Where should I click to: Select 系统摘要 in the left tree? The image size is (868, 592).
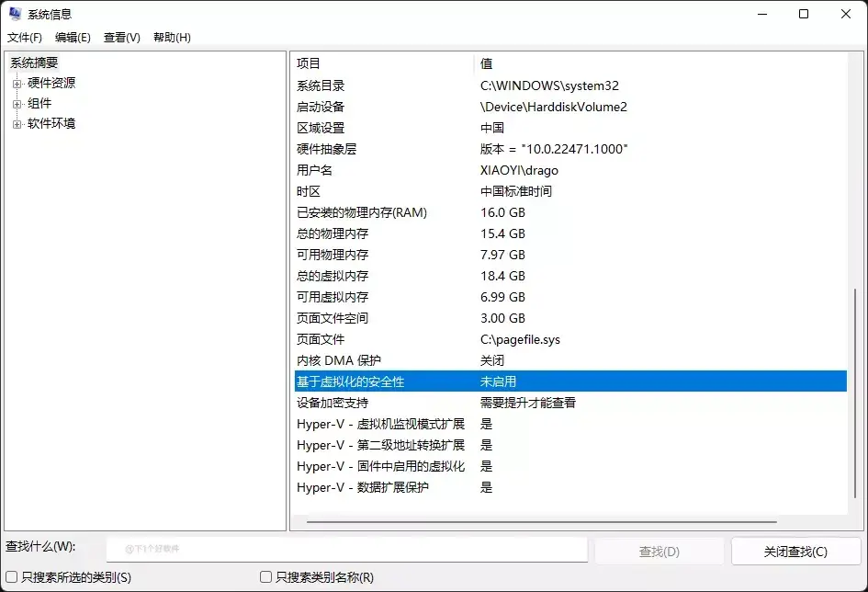[x=34, y=63]
